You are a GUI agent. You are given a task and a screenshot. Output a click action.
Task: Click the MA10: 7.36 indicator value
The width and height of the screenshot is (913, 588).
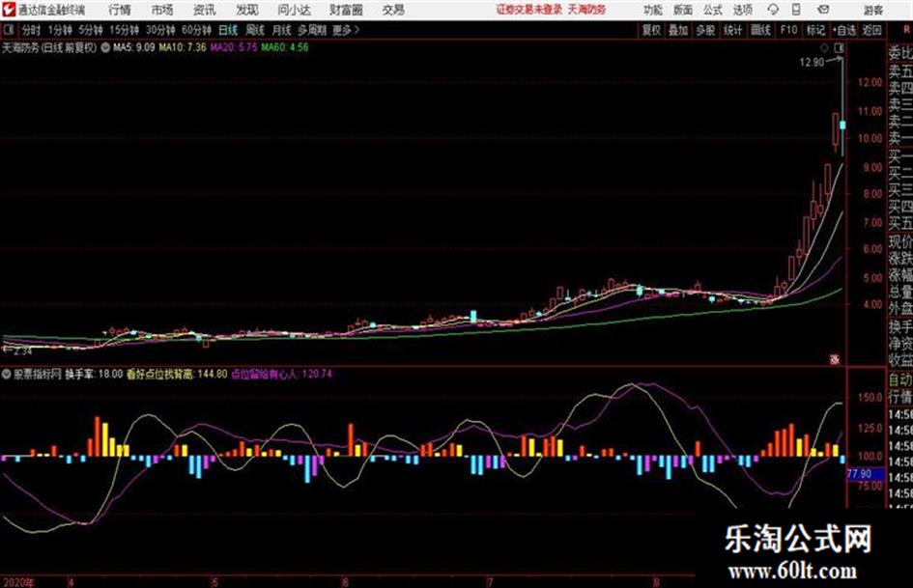pos(183,47)
